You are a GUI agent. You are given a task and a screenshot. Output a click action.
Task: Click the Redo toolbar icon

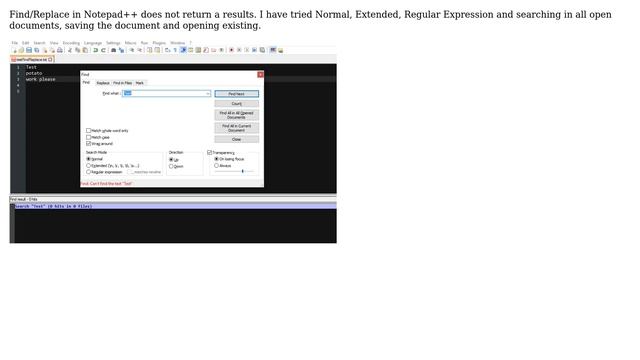(103, 50)
